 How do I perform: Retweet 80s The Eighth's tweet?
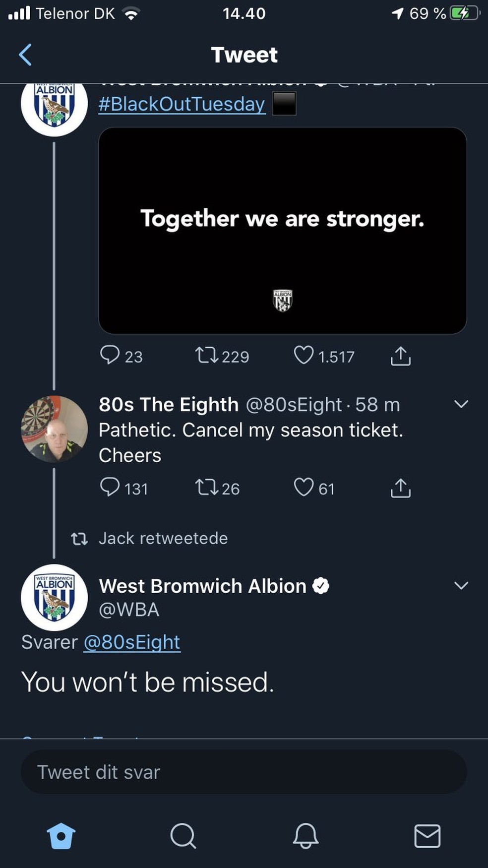pyautogui.click(x=206, y=488)
